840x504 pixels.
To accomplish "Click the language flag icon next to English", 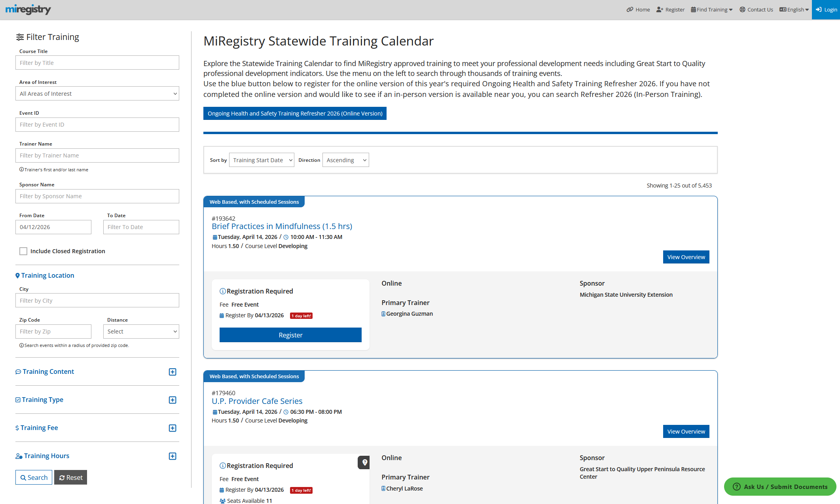I will 783,9.
